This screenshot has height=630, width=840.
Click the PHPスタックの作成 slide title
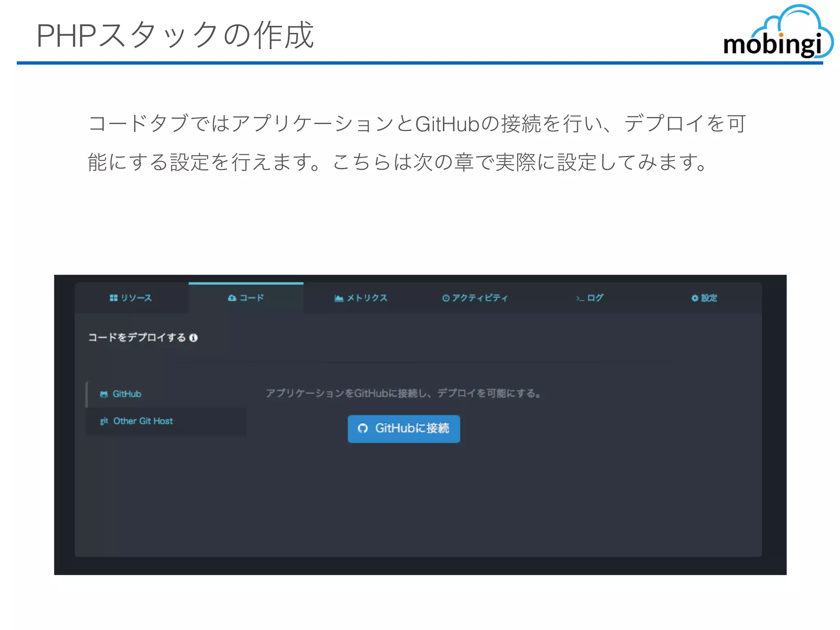pos(175,35)
